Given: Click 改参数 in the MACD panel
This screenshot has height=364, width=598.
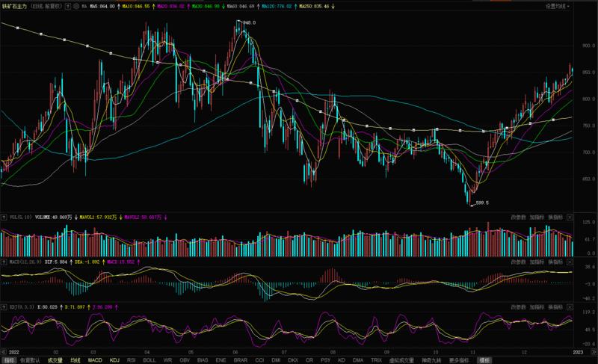Looking at the screenshot, I should [x=518, y=262].
